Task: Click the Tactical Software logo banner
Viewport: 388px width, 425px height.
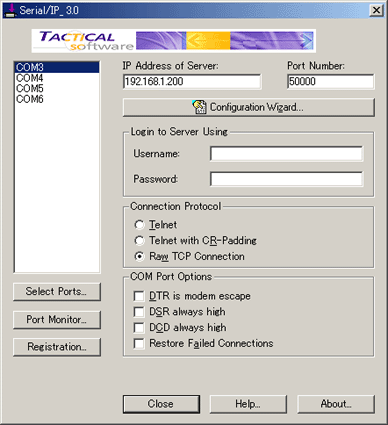Action: pyautogui.click(x=174, y=41)
